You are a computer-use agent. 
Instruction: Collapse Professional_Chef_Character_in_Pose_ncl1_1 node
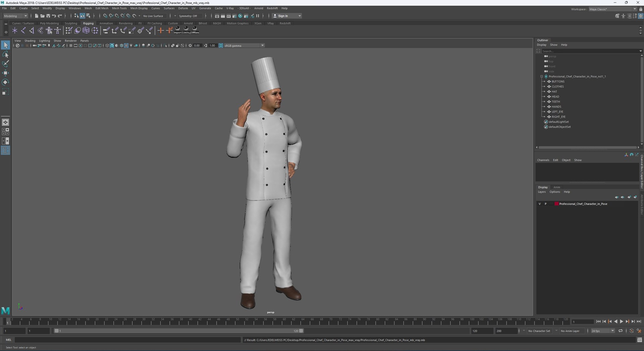(x=541, y=77)
